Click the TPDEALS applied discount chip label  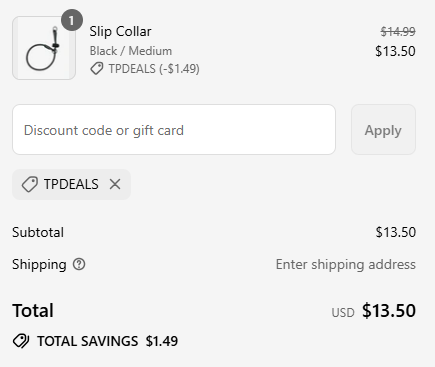[71, 184]
